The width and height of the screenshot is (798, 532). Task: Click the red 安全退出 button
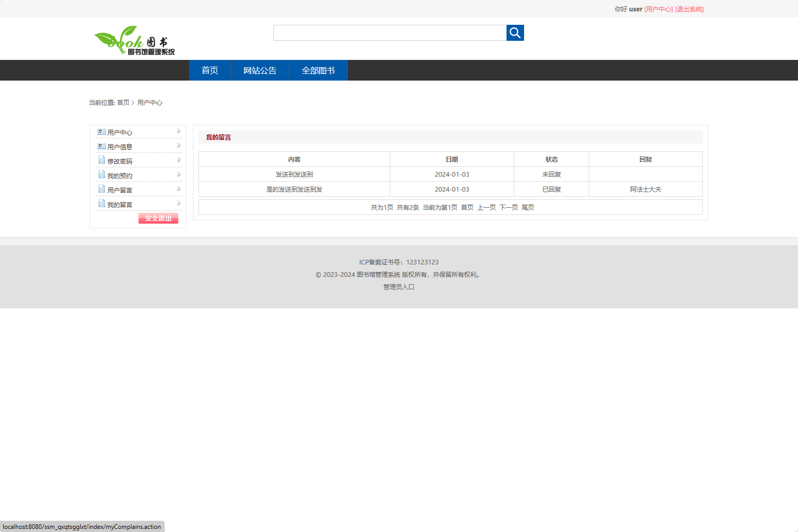(x=158, y=218)
